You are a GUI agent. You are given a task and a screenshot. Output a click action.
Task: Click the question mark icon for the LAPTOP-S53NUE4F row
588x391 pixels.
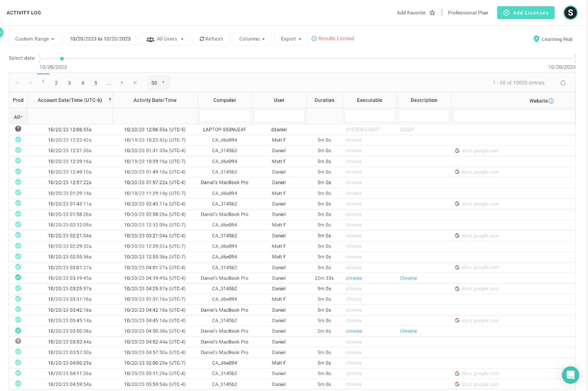(x=18, y=129)
